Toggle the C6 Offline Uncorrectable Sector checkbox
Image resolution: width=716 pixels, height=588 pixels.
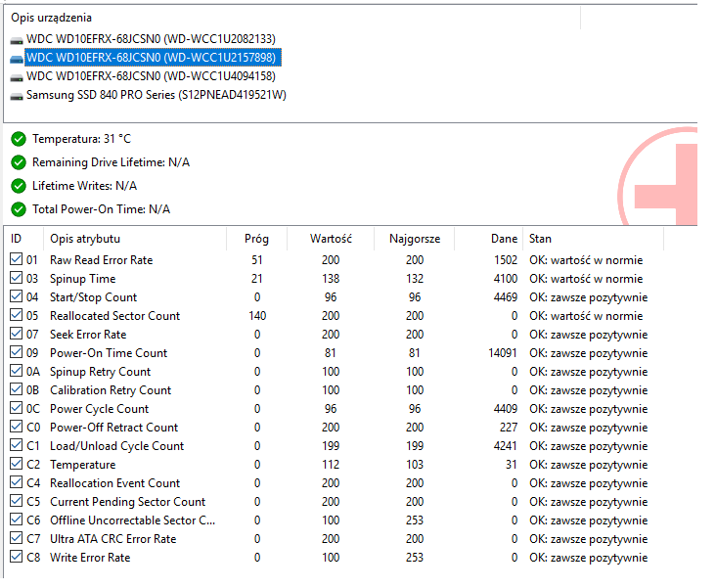[x=16, y=520]
